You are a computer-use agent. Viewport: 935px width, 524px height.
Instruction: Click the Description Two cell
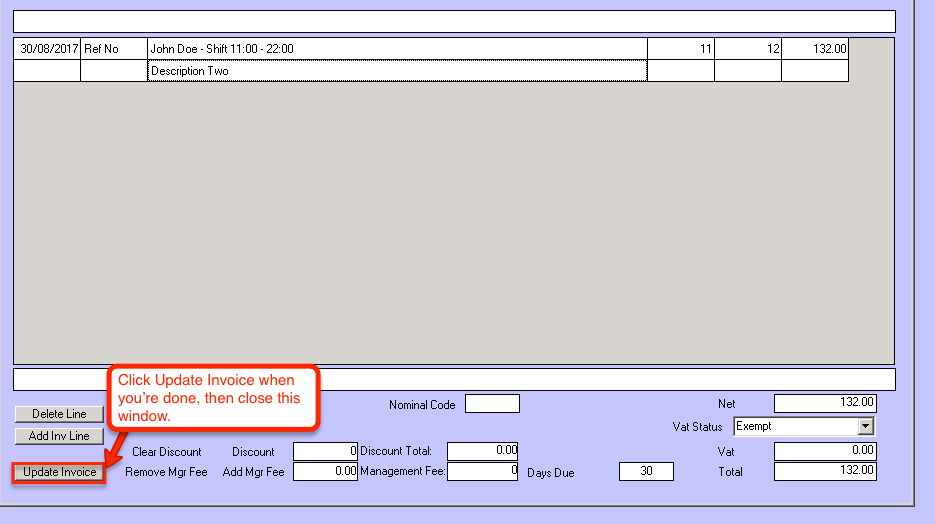coord(397,71)
